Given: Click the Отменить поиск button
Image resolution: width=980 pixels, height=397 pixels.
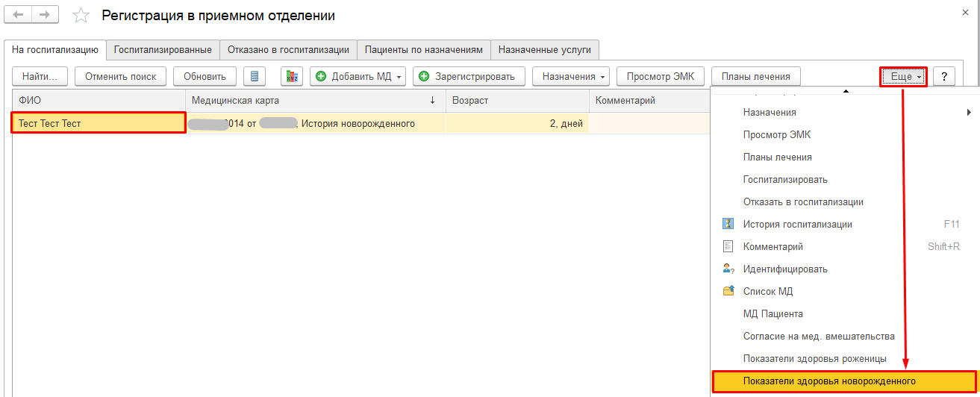Looking at the screenshot, I should (120, 76).
